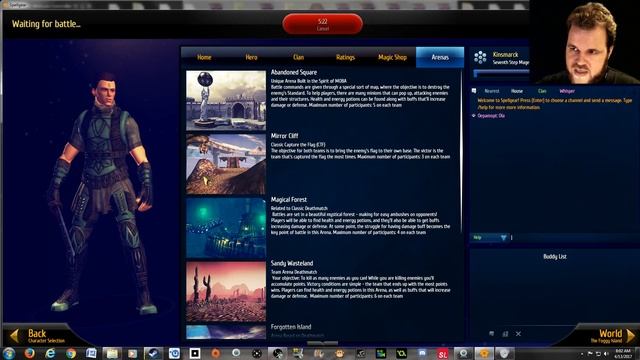
Task: Click the Sandy Wasteland arena thumbnail
Action: click(x=226, y=292)
